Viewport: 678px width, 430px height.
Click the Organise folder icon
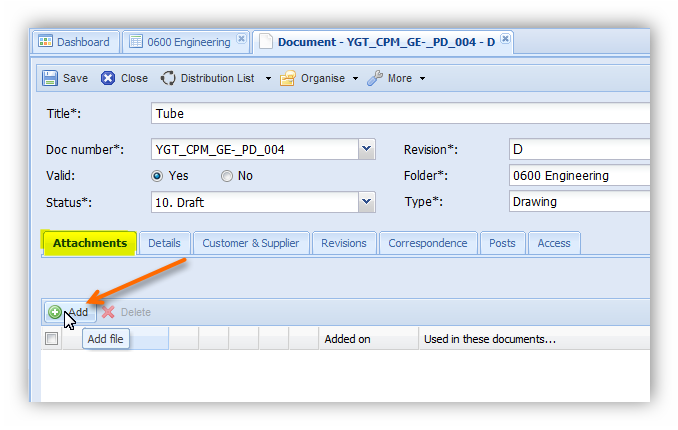[x=287, y=78]
